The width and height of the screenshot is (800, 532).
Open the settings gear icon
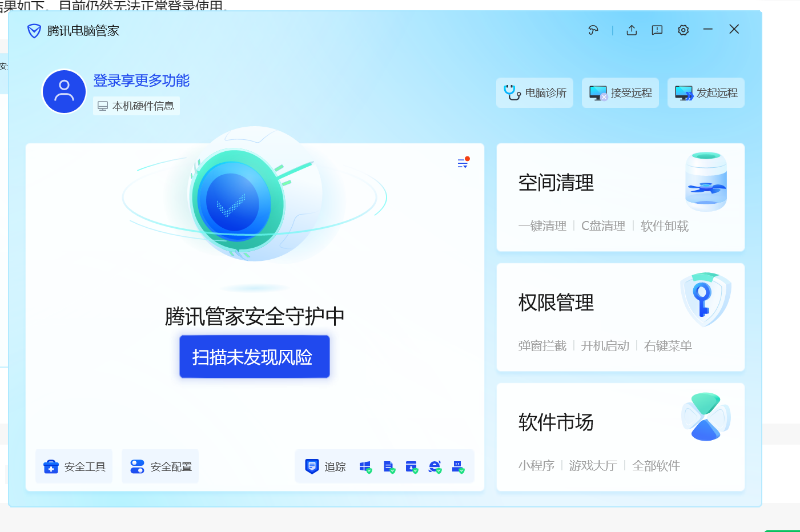click(x=683, y=30)
